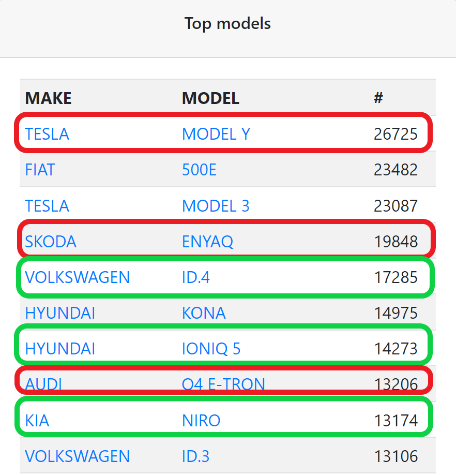Click the TESLA link beside MODEL 3
456x476 pixels.
pyautogui.click(x=47, y=206)
